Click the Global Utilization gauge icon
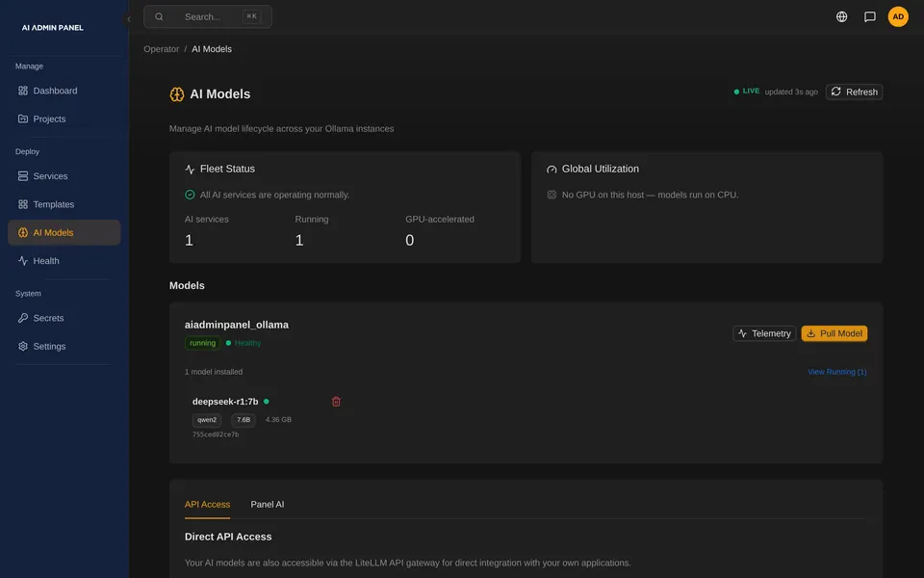This screenshot has height=578, width=924. click(x=552, y=170)
